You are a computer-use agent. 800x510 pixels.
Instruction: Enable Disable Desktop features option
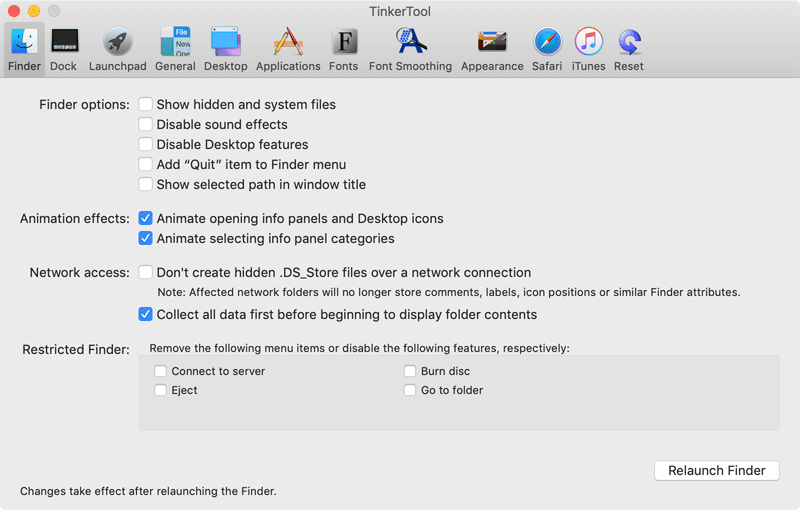(145, 144)
